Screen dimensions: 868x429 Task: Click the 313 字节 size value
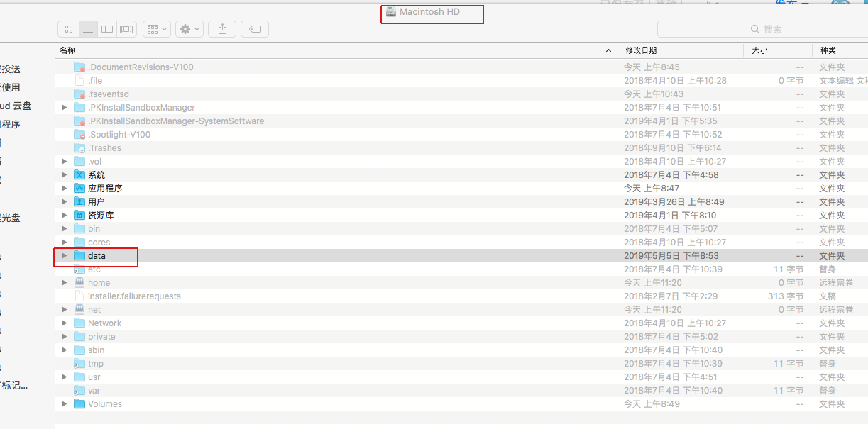tap(786, 296)
